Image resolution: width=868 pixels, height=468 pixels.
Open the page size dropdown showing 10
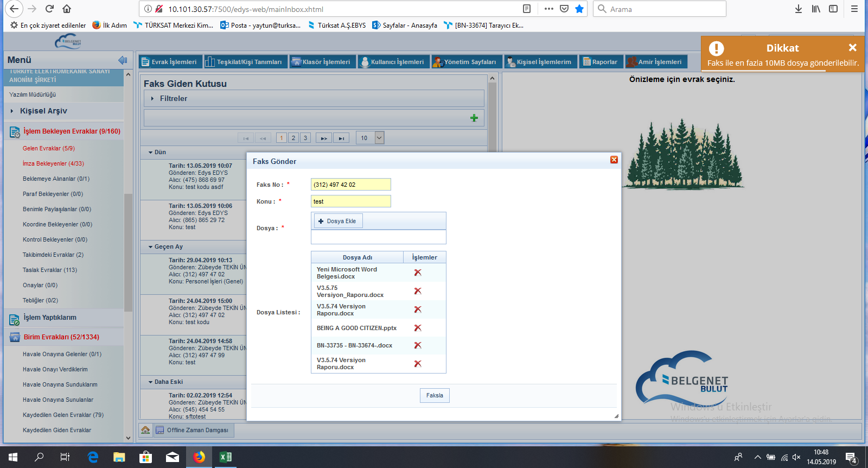pos(379,138)
